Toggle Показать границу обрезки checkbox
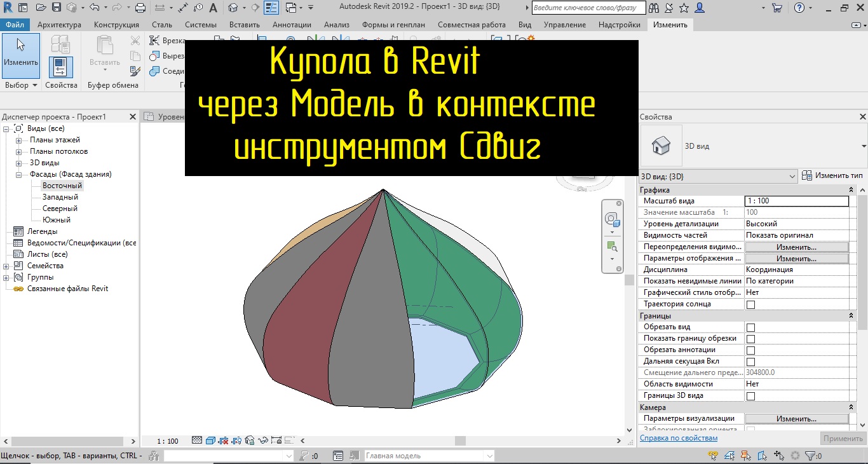Screen dimensions: 868x464 [750, 339]
